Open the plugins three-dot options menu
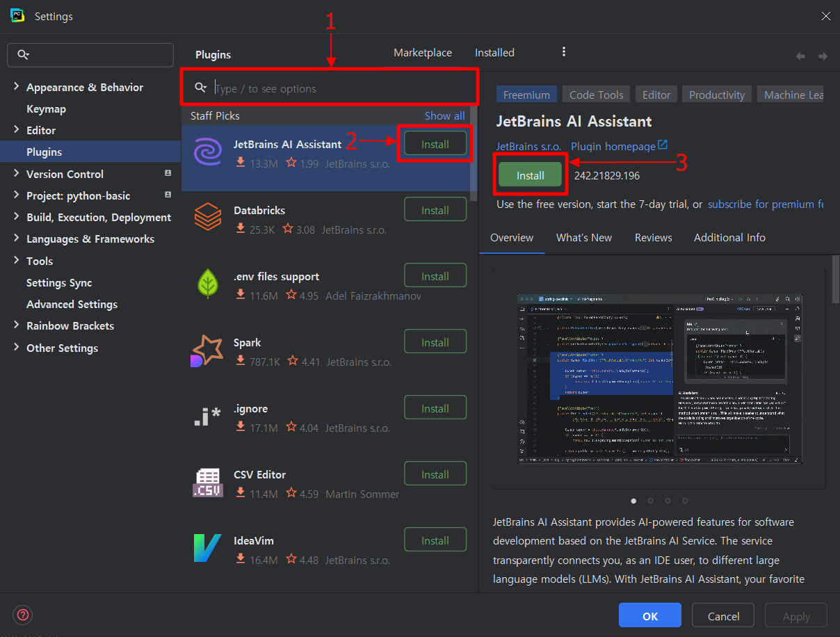 click(564, 52)
